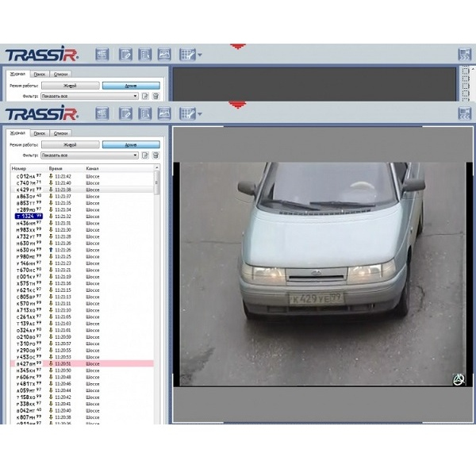The width and height of the screenshot is (476, 476).
Task: Select the pink highlighted row at 11:20:51
Action: pos(79,363)
